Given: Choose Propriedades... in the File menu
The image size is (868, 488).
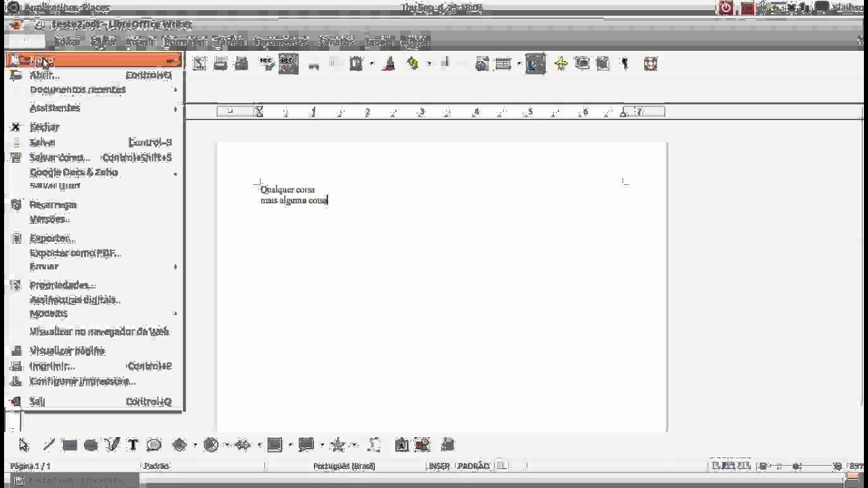Looking at the screenshot, I should pyautogui.click(x=94, y=285).
